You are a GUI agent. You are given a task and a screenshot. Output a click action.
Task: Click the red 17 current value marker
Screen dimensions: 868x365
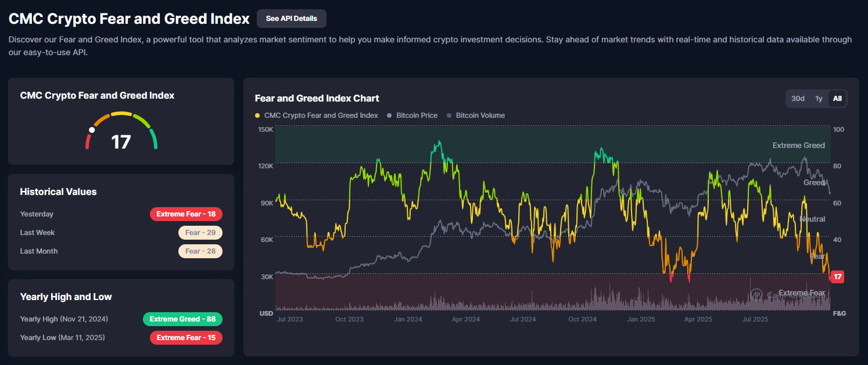(837, 277)
